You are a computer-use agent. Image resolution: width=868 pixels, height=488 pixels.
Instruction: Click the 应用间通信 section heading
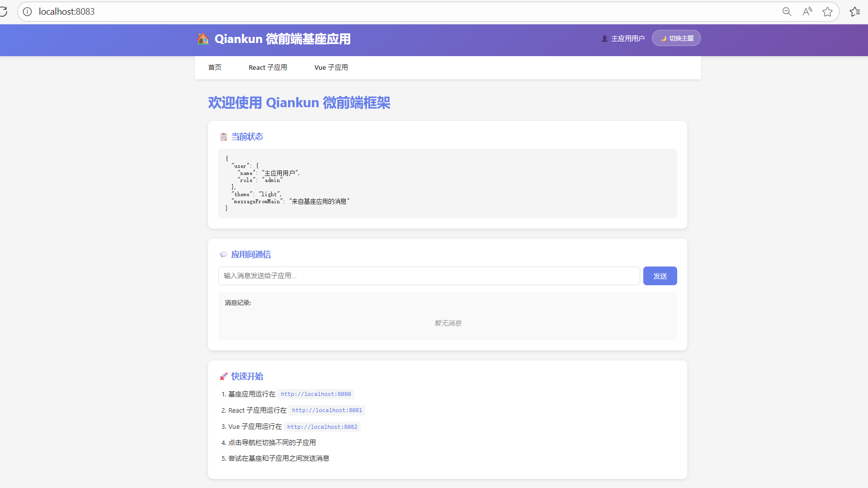pyautogui.click(x=251, y=254)
